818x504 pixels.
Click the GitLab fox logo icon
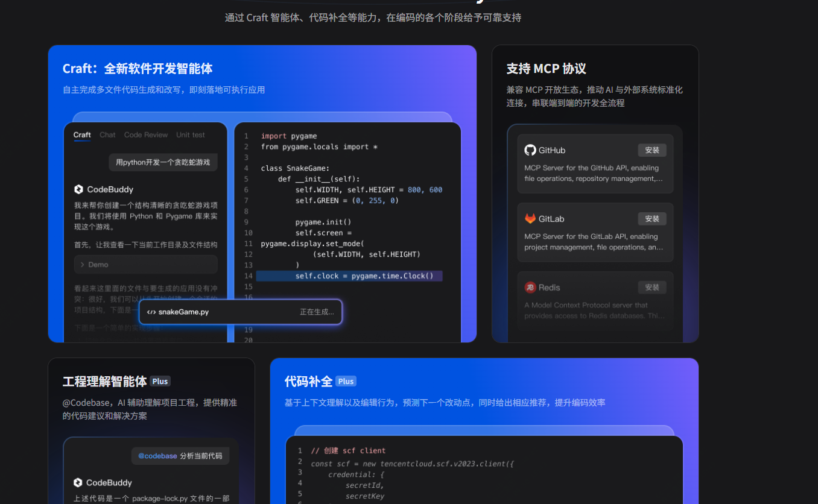pyautogui.click(x=530, y=219)
